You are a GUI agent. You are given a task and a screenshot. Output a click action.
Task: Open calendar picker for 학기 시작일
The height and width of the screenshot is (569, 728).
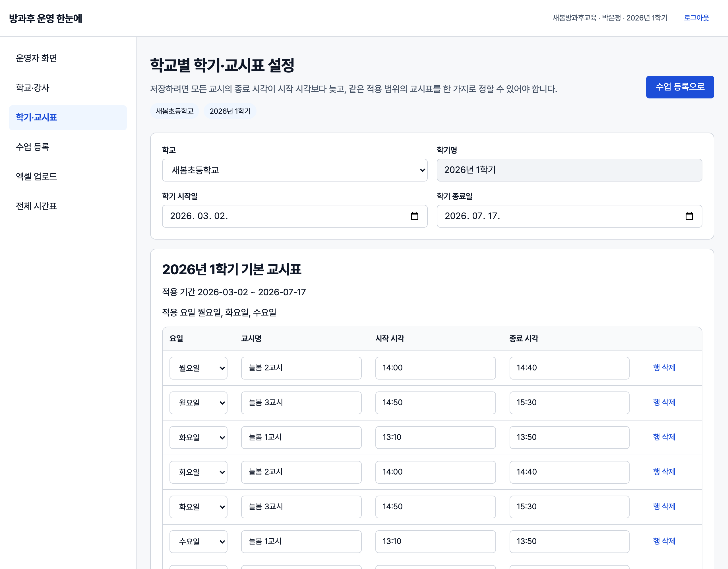pos(414,216)
